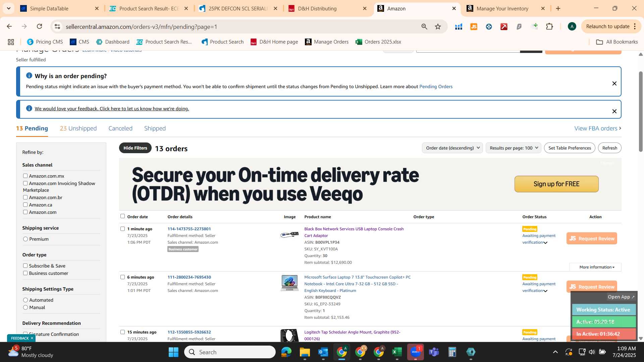The width and height of the screenshot is (644, 362).
Task: Click Request Review for Black Box order
Action: pos(592,238)
